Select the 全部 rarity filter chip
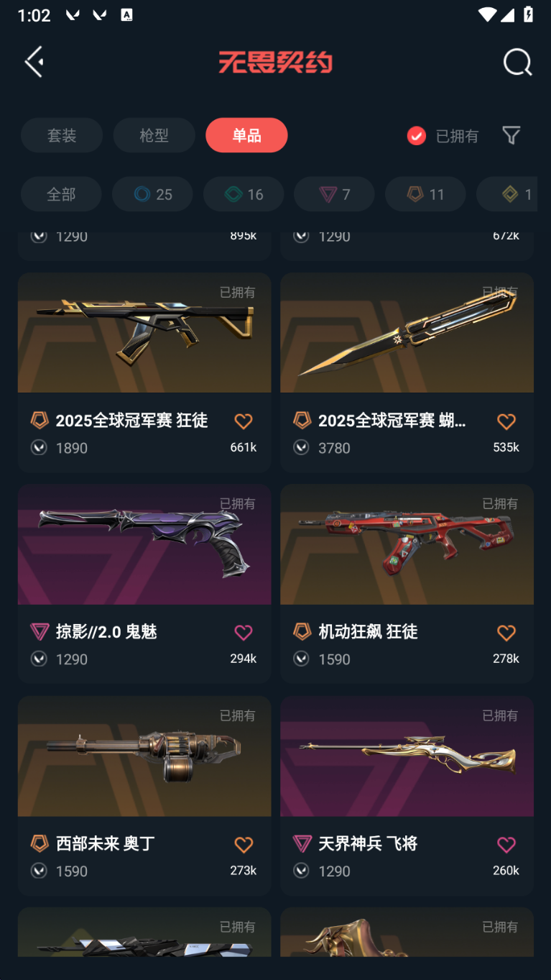Screen dimensions: 551x980 61,194
